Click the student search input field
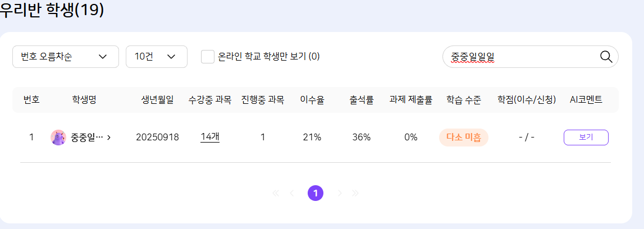The width and height of the screenshot is (644, 229). click(x=519, y=57)
